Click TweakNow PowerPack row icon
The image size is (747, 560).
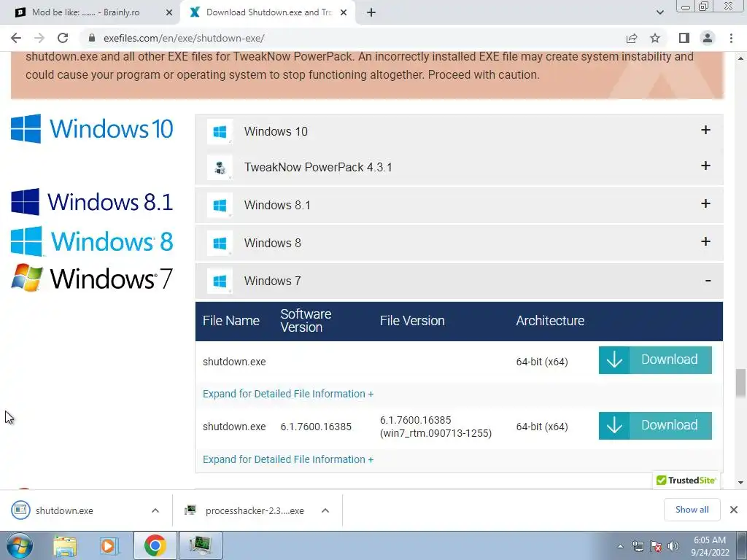[x=220, y=167]
